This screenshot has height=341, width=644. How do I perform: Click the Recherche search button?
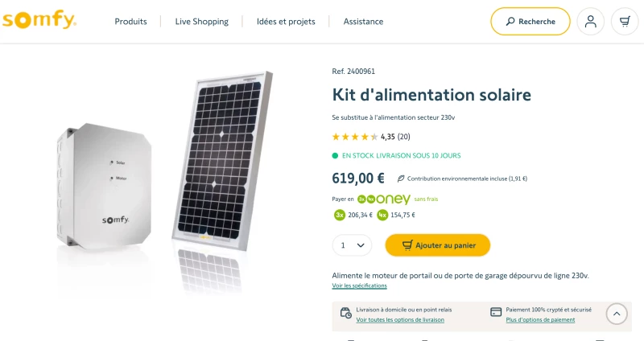coord(530,22)
